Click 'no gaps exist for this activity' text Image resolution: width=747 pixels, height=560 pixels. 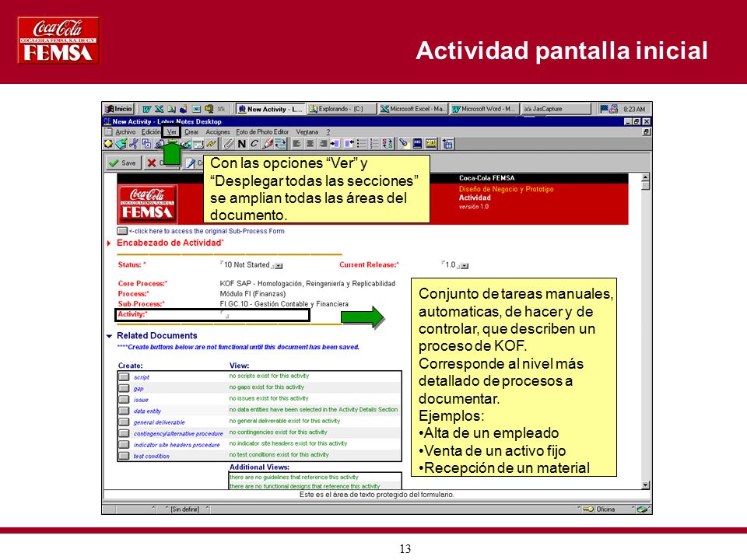[266, 387]
